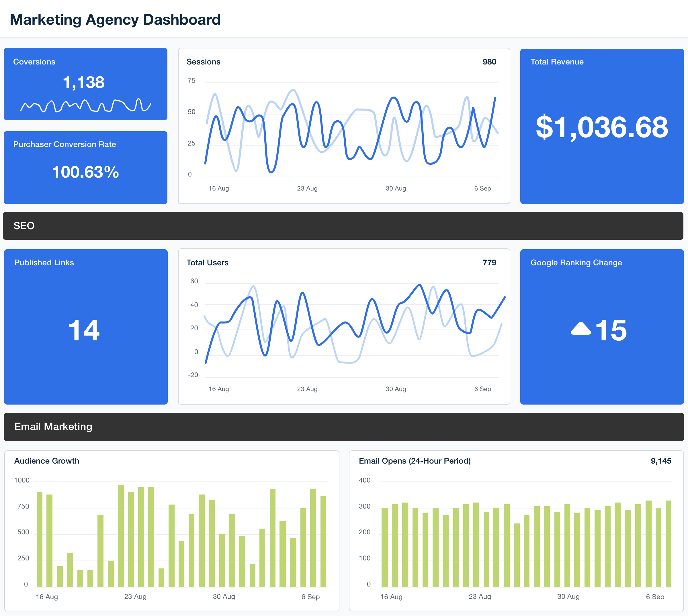The height and width of the screenshot is (616, 688).
Task: Click the Total Users chart title
Action: click(207, 263)
